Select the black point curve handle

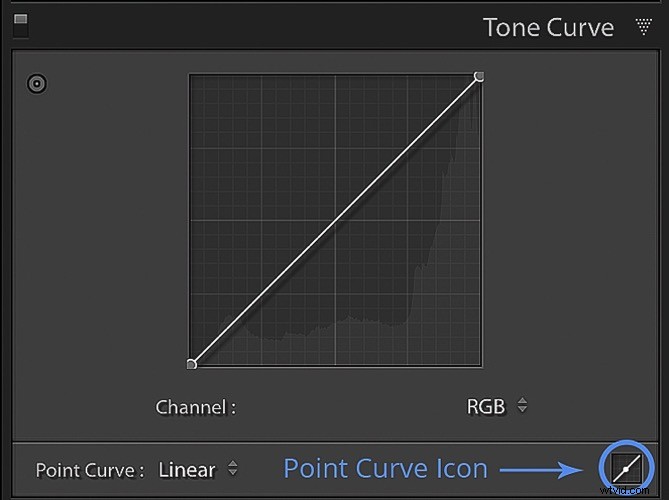click(192, 364)
